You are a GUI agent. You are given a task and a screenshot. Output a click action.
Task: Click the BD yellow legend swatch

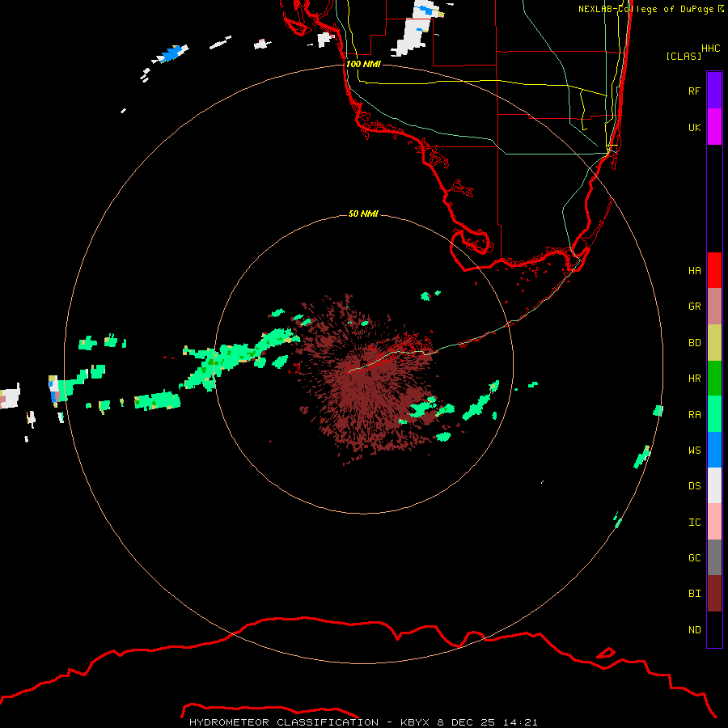[x=714, y=343]
